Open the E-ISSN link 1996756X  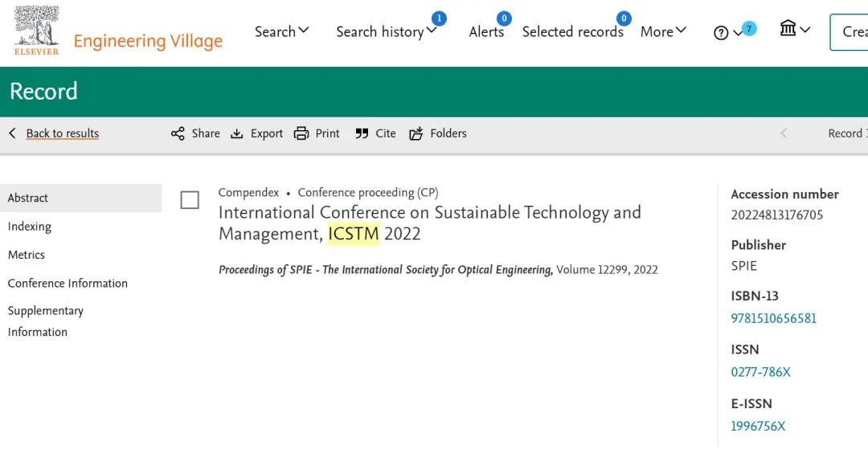(x=758, y=426)
